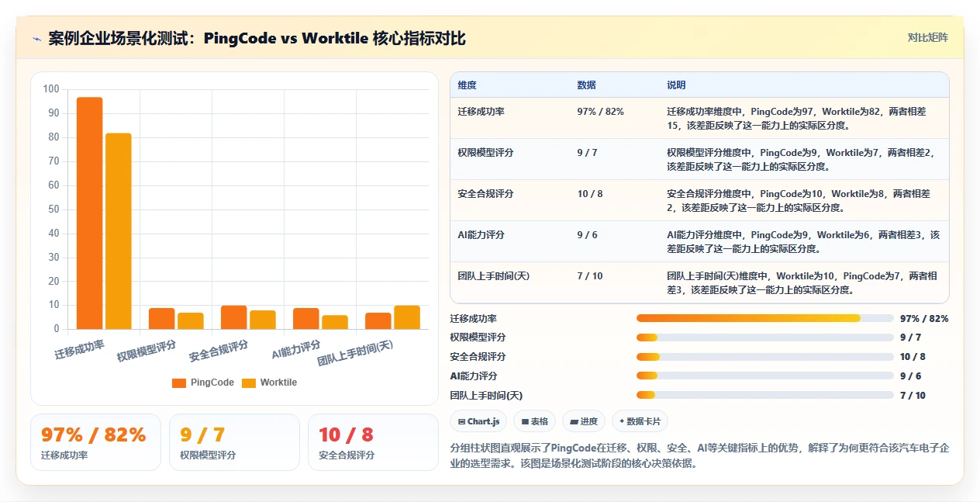
Task: Click the 安全合规评分 x-axis label in chart
Action: point(219,351)
